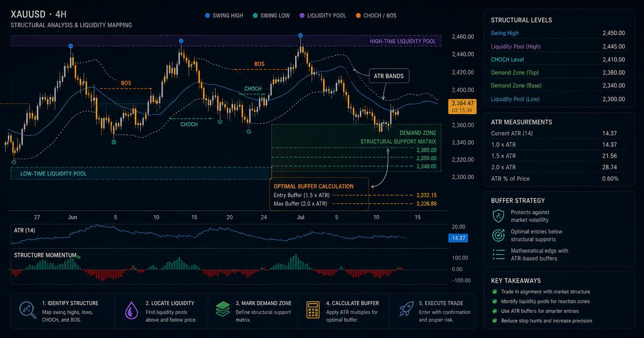The width and height of the screenshot is (644, 338).
Task: Click the Jun date axis label
Action: [72, 217]
